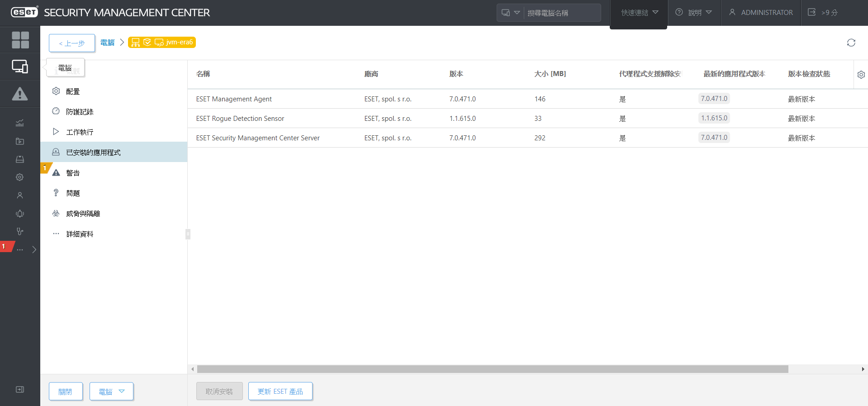Focus the 搜尋電腦名稱 search field
Image resolution: width=868 pixels, height=406 pixels.
(562, 13)
